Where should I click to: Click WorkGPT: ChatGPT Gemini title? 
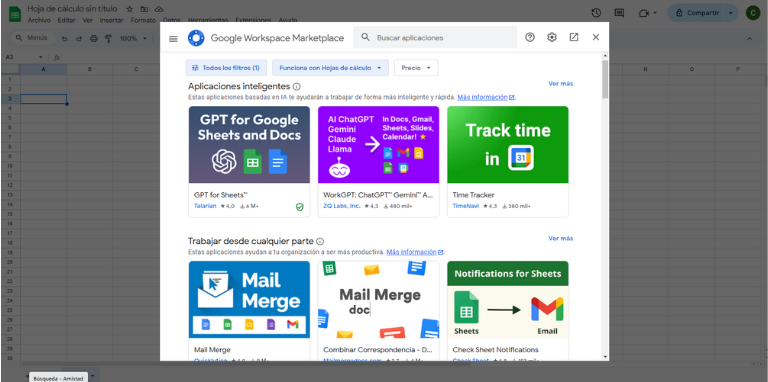pos(378,195)
